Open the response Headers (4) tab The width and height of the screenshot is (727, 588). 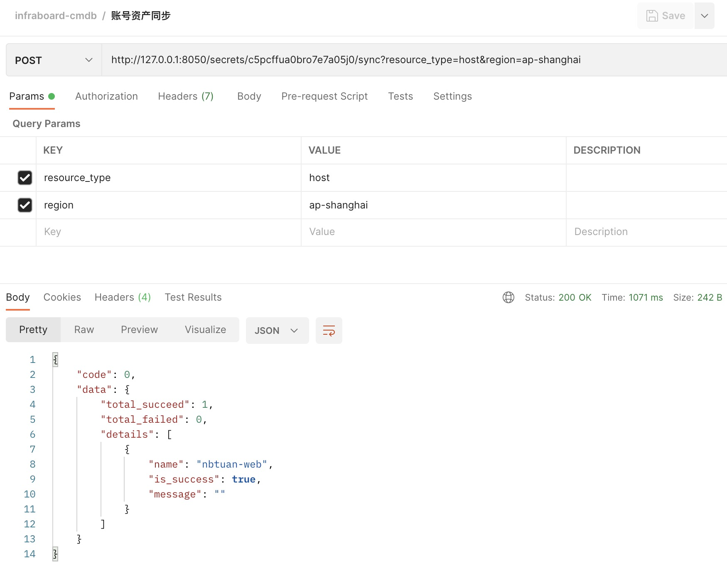(123, 297)
